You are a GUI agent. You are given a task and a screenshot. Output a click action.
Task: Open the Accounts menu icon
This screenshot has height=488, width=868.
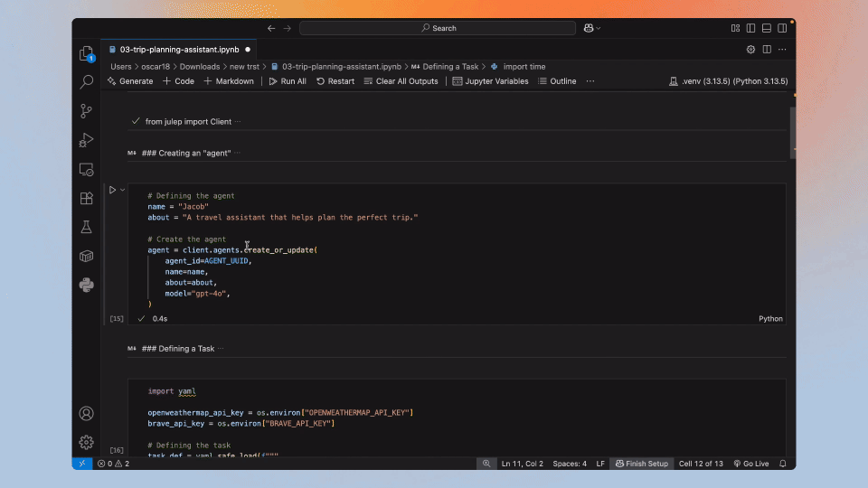[87, 413]
